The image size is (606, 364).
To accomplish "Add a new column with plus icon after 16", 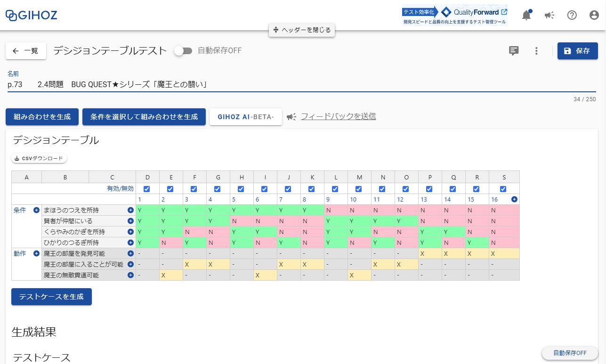I will pos(514,199).
